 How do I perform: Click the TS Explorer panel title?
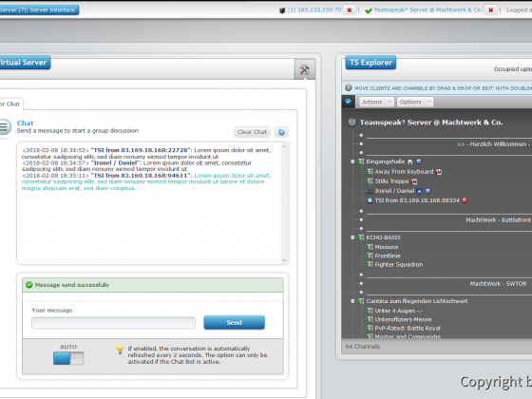(370, 63)
